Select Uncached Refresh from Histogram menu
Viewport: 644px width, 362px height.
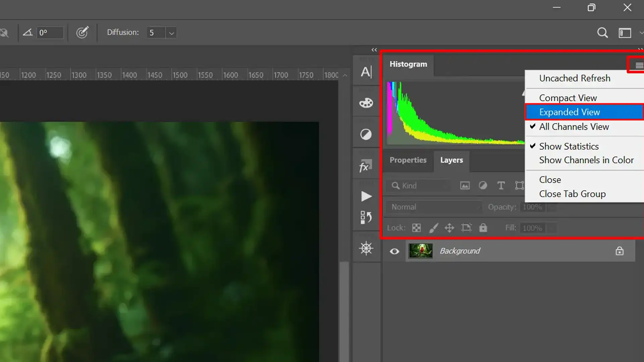pos(575,78)
